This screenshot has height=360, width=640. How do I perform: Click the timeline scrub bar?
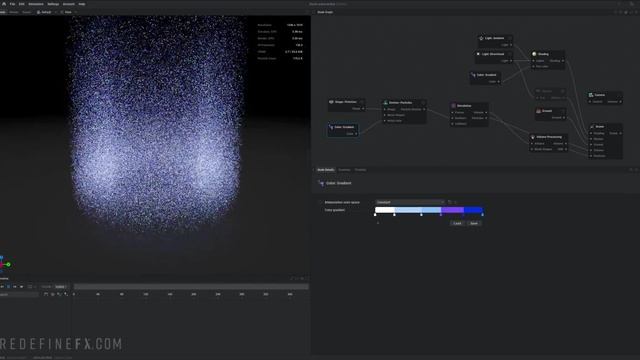(191, 287)
